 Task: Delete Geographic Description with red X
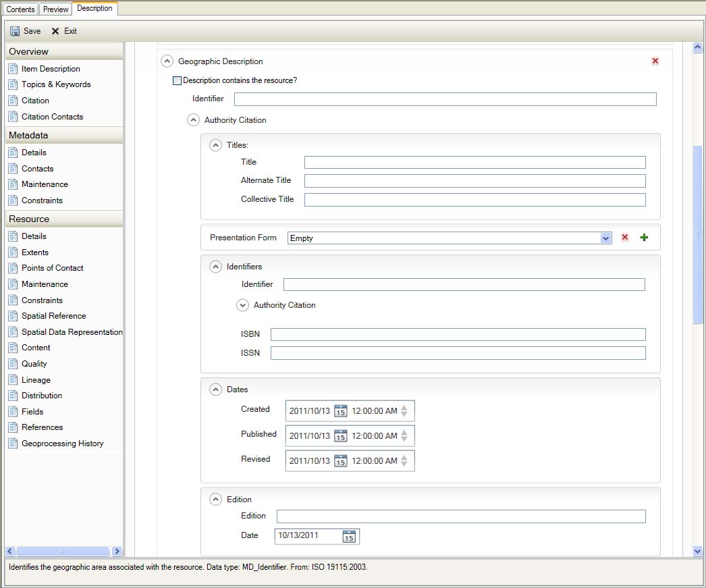[655, 61]
